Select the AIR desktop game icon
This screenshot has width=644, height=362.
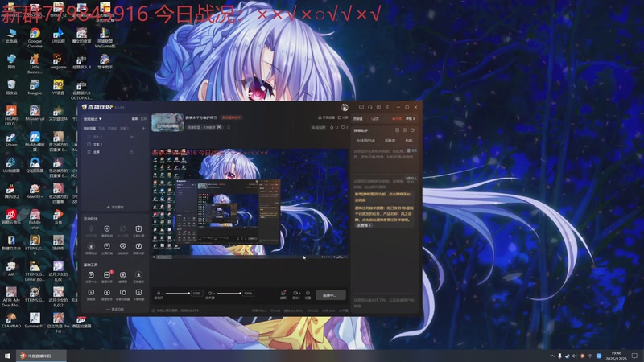tap(11, 269)
